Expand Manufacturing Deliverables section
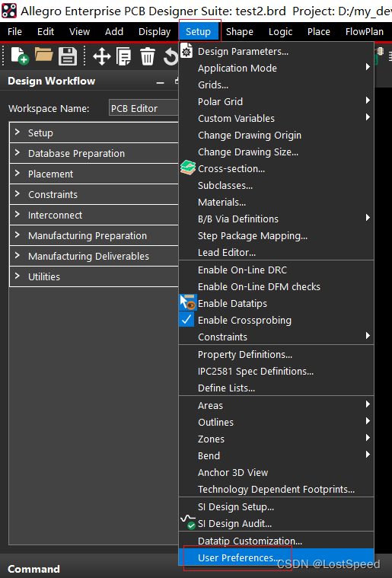This screenshot has height=578, width=392. 94,256
